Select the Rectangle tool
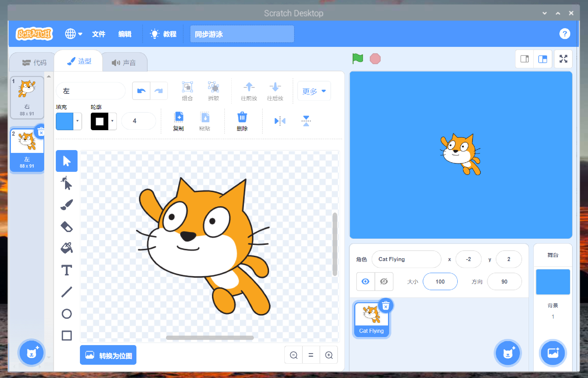 (x=66, y=335)
